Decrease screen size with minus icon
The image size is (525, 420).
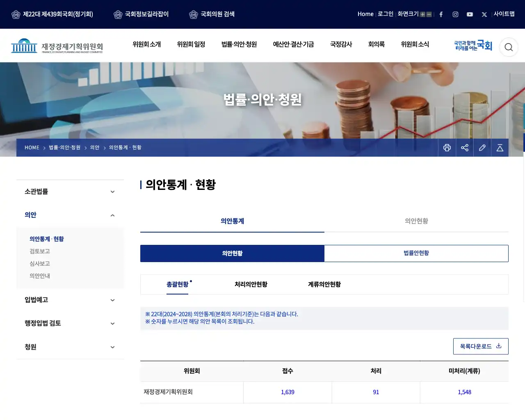coord(429,14)
